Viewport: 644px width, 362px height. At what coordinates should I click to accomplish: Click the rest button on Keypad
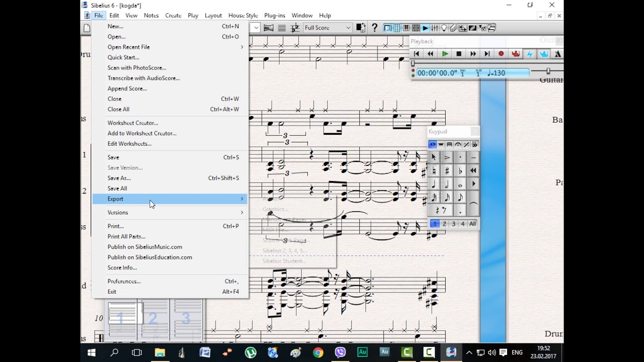coord(440,210)
